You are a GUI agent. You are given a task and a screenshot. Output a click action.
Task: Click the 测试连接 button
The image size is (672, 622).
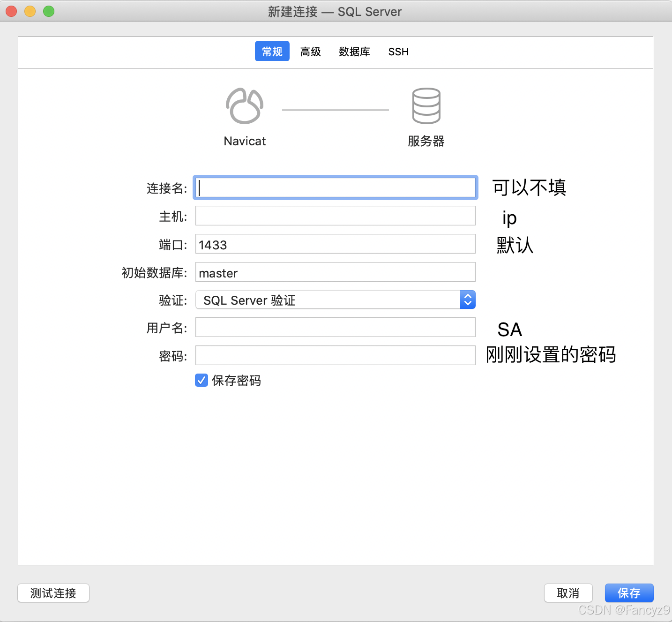53,593
